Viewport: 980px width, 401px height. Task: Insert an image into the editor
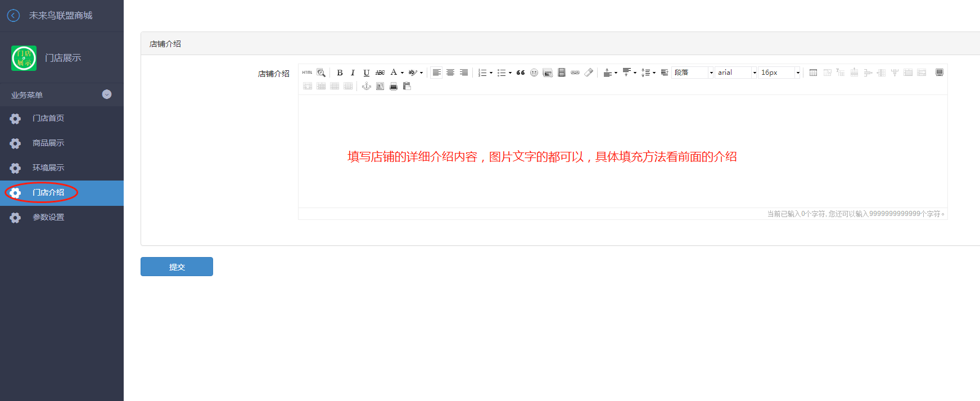[548, 73]
